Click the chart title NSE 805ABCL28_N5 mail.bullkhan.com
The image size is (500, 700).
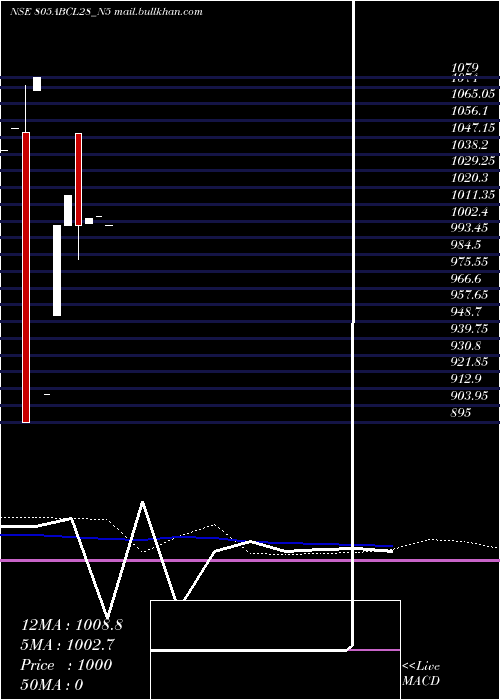pyautogui.click(x=106, y=12)
